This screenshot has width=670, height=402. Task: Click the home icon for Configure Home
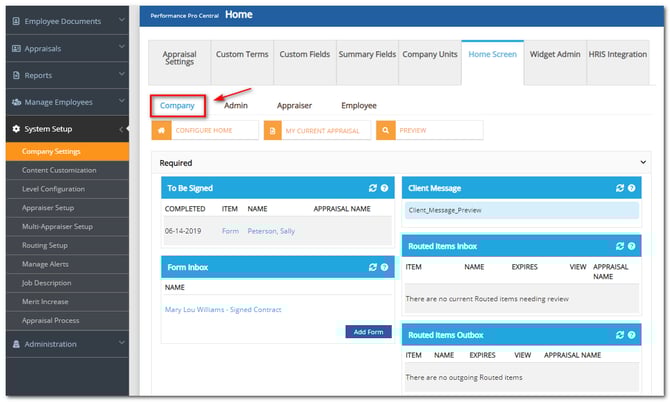click(x=161, y=130)
